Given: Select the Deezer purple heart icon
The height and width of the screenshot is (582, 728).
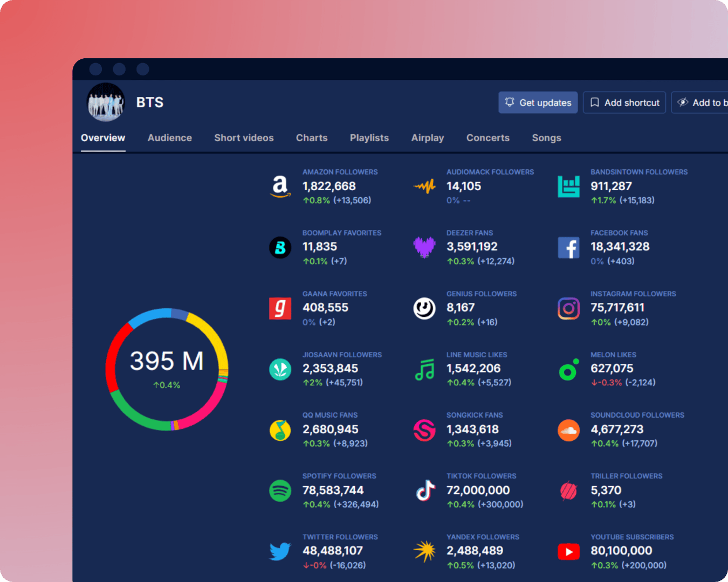Looking at the screenshot, I should coord(424,248).
